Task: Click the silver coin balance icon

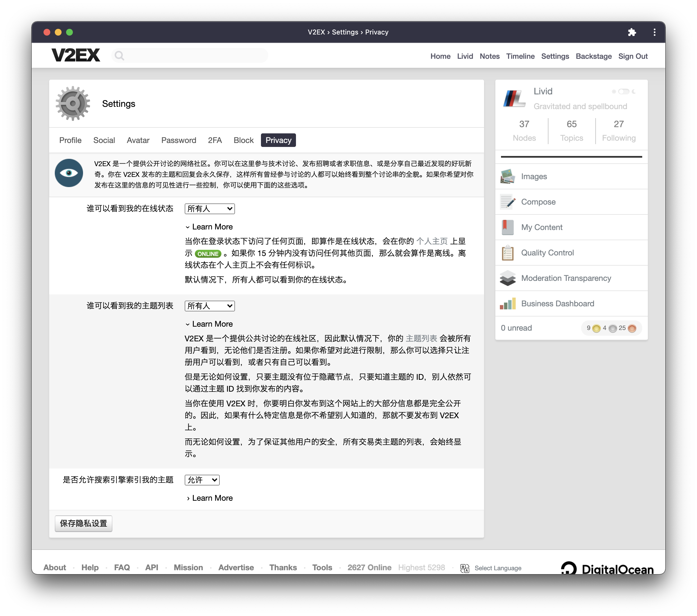Action: 613,328
